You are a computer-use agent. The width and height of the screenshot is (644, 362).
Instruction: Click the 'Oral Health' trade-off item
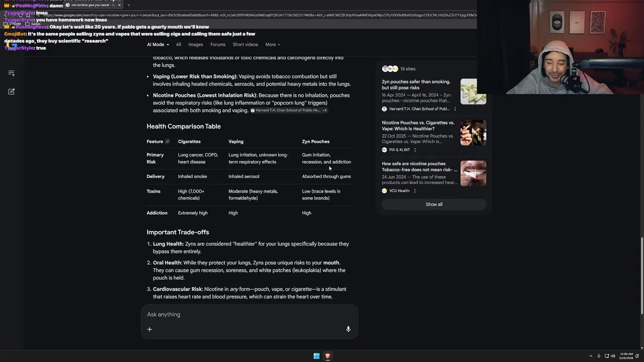(250, 270)
